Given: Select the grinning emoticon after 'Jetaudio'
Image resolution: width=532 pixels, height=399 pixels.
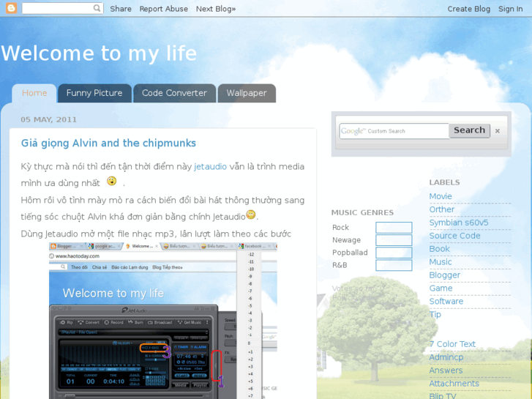Looking at the screenshot, I should coord(251,215).
